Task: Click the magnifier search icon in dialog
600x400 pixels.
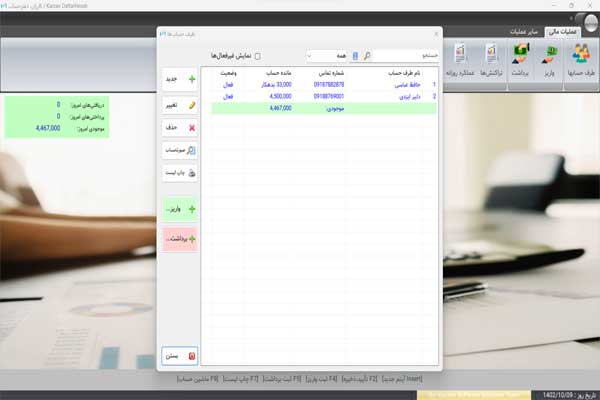Action: click(367, 56)
